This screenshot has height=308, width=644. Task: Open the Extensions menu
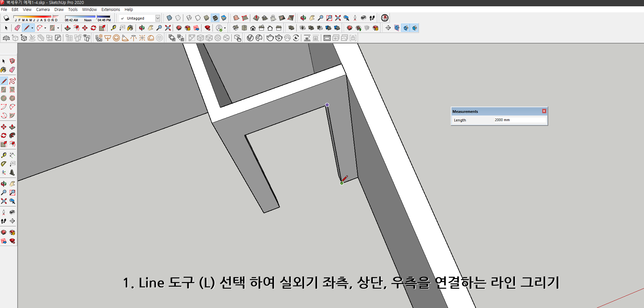click(111, 9)
